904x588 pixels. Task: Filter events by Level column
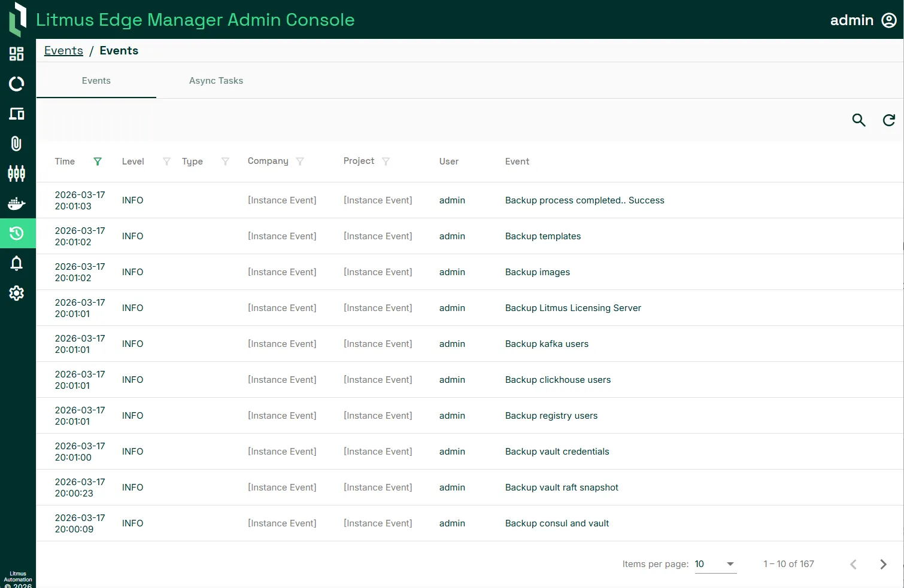pos(167,162)
